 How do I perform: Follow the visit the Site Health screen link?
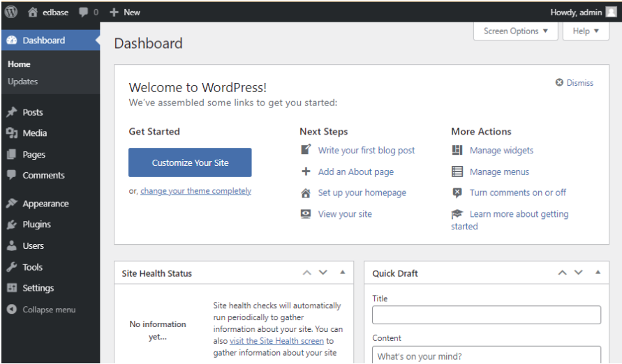[276, 340]
